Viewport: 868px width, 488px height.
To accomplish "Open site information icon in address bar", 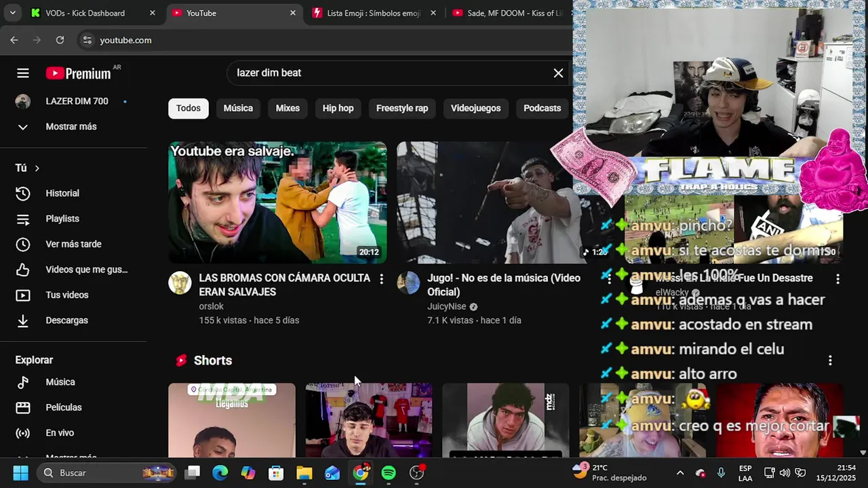I will click(87, 40).
